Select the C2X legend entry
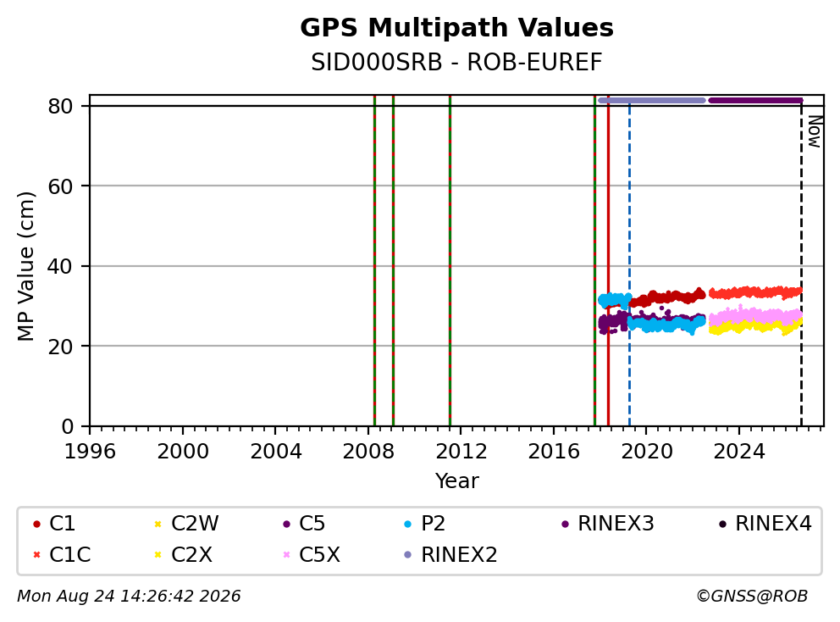Image resolution: width=840 pixels, height=622 pixels. click(183, 554)
